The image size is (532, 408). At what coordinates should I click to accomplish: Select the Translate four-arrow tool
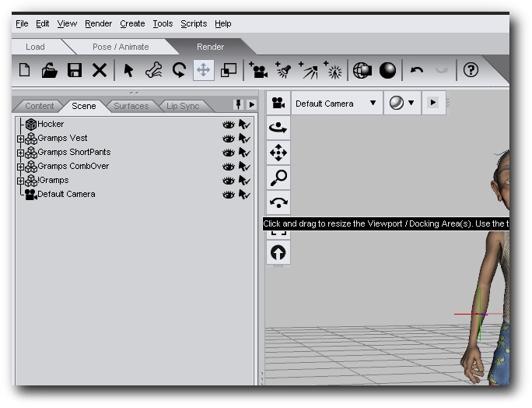204,70
